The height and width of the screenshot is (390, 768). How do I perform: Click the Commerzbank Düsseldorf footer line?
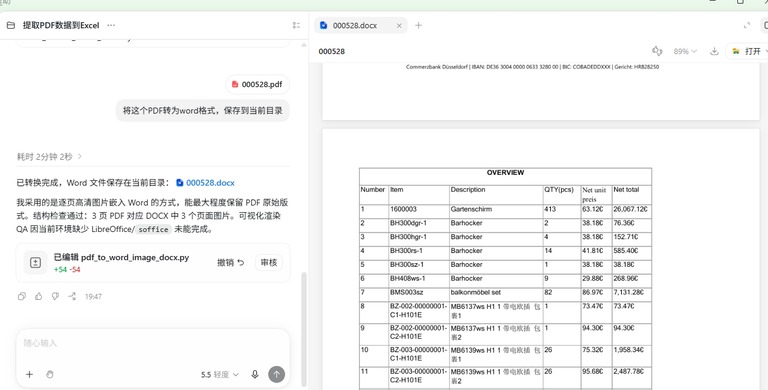click(532, 67)
